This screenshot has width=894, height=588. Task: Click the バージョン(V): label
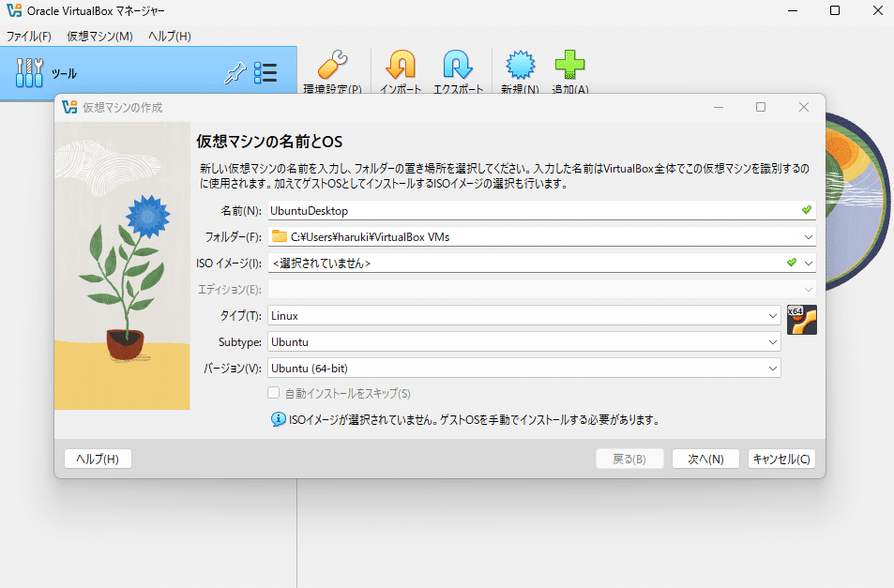pos(233,368)
